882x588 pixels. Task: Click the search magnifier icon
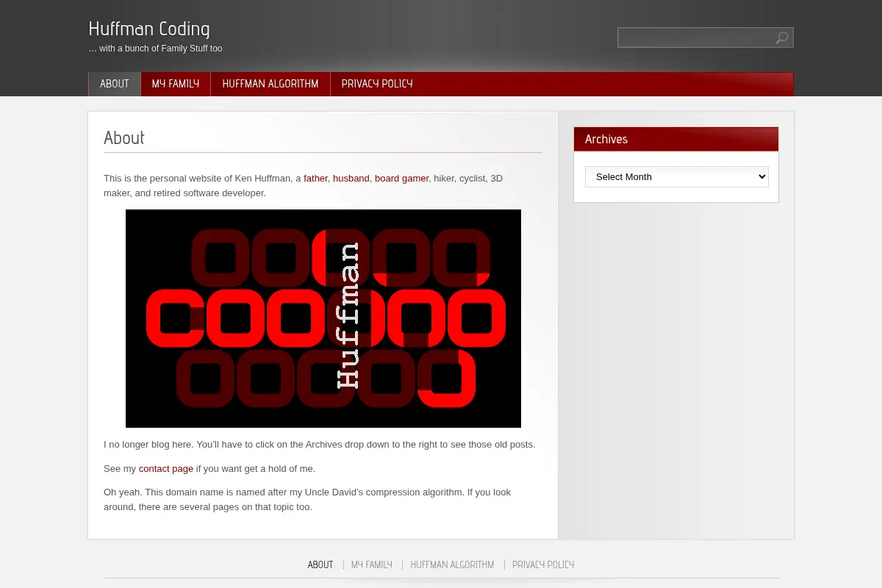click(x=782, y=37)
